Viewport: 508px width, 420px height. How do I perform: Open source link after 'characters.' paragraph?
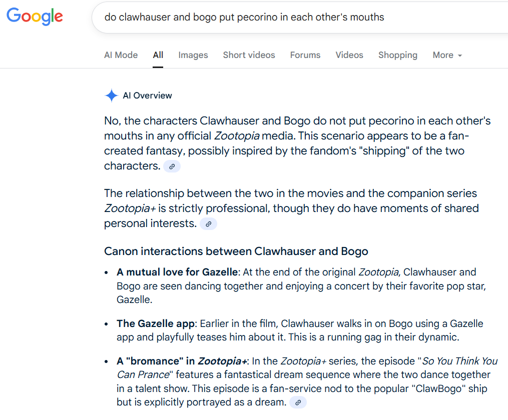(x=172, y=166)
